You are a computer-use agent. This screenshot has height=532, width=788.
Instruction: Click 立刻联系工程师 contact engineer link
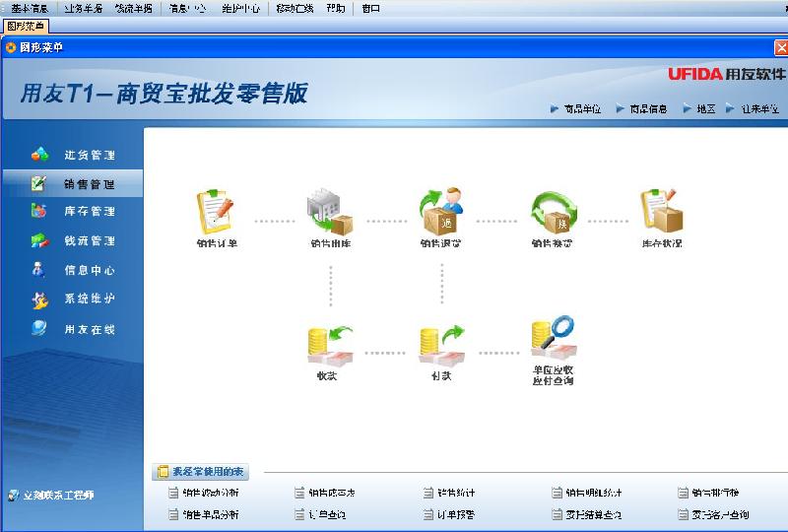click(x=58, y=496)
